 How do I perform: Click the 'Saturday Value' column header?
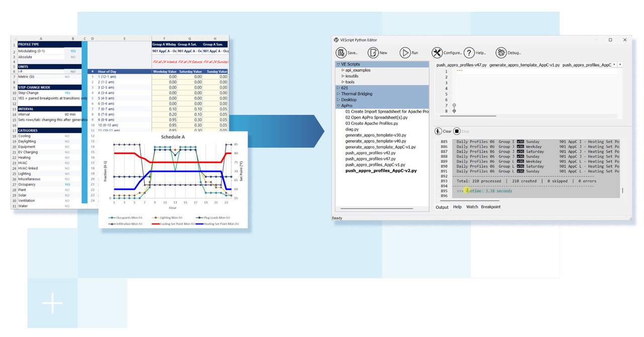pos(190,72)
